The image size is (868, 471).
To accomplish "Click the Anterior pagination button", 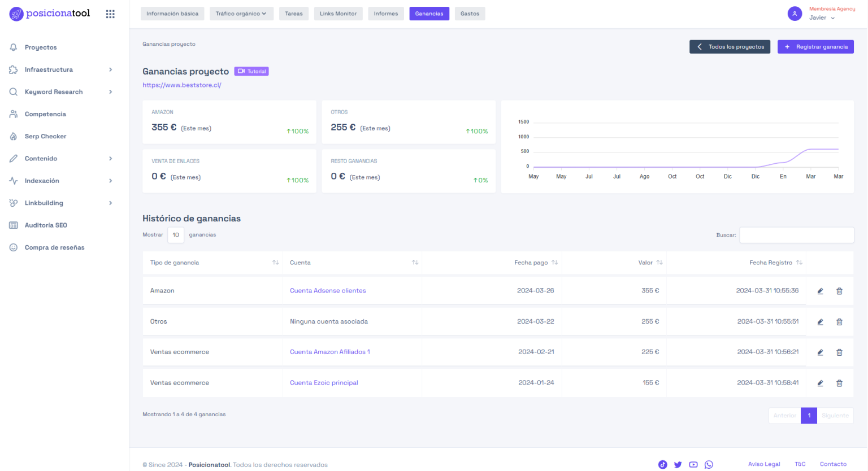I will coord(785,416).
